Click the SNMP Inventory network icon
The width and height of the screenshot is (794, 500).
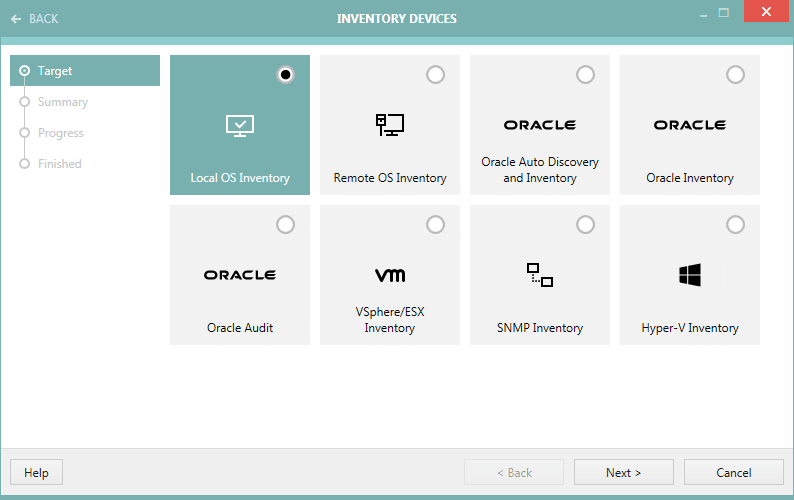540,275
